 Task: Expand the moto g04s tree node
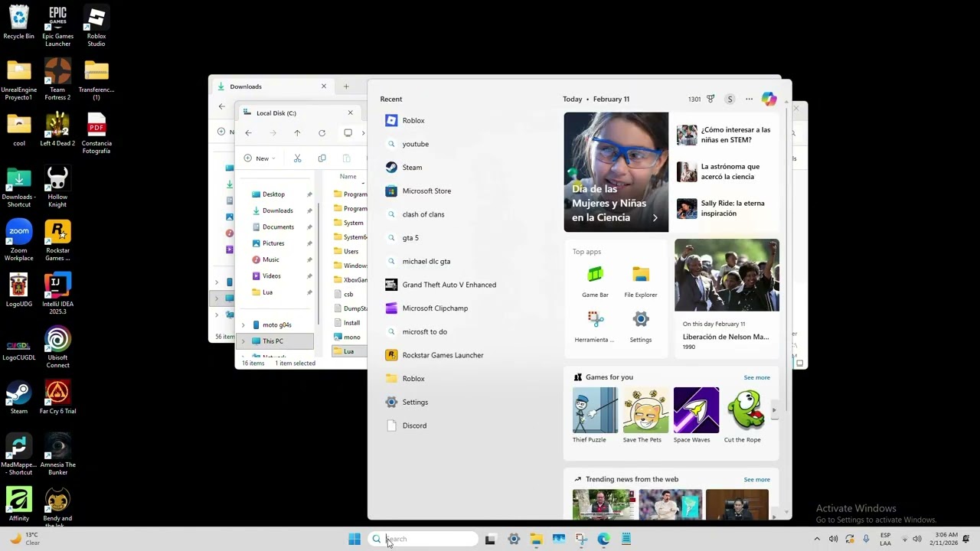click(x=243, y=324)
